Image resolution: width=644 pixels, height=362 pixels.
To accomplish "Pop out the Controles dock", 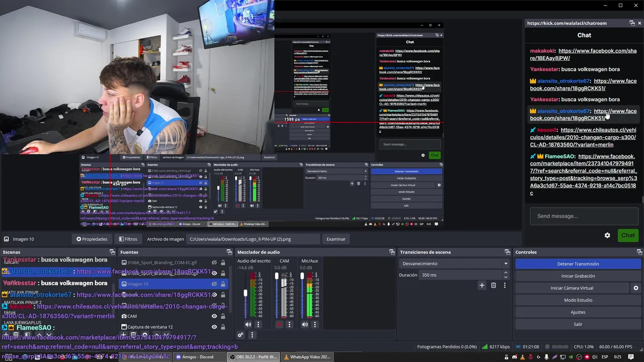I will (639, 252).
